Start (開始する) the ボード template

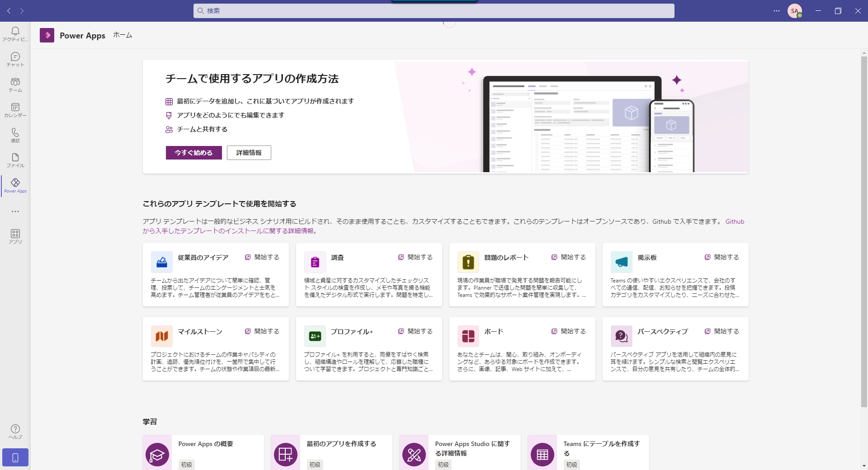click(x=569, y=331)
